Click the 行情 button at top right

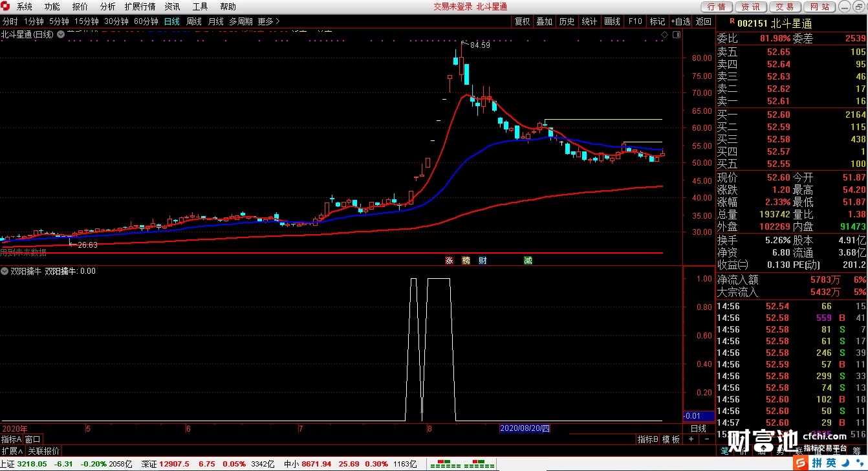tap(716, 6)
